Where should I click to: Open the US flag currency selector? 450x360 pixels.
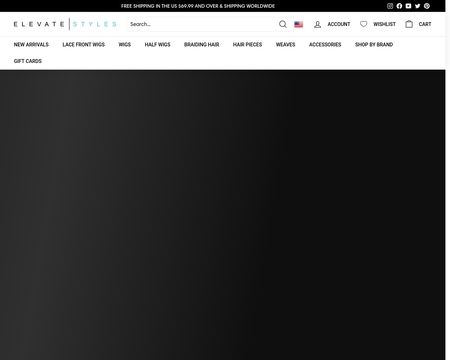pos(299,24)
